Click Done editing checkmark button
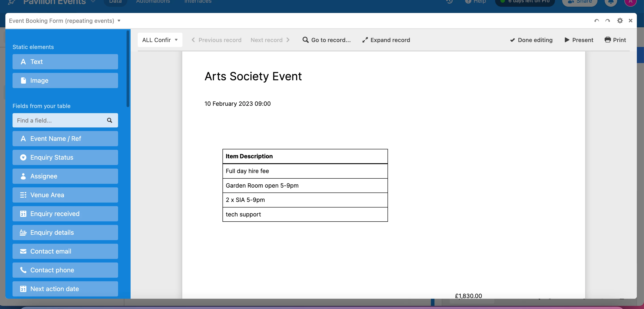This screenshot has height=309, width=644. coord(531,40)
